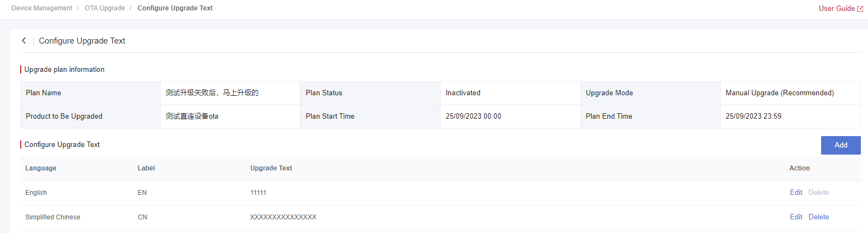
Task: Navigate to Device Management breadcrumb
Action: [x=42, y=8]
